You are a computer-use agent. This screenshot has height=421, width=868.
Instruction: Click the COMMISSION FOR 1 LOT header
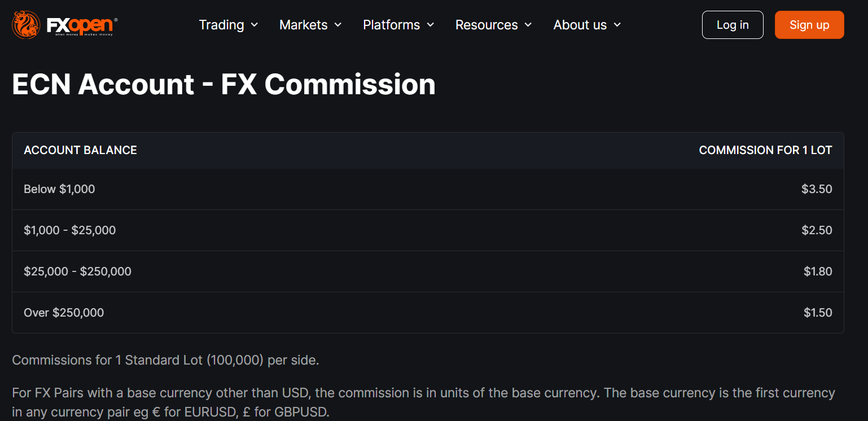tap(765, 150)
